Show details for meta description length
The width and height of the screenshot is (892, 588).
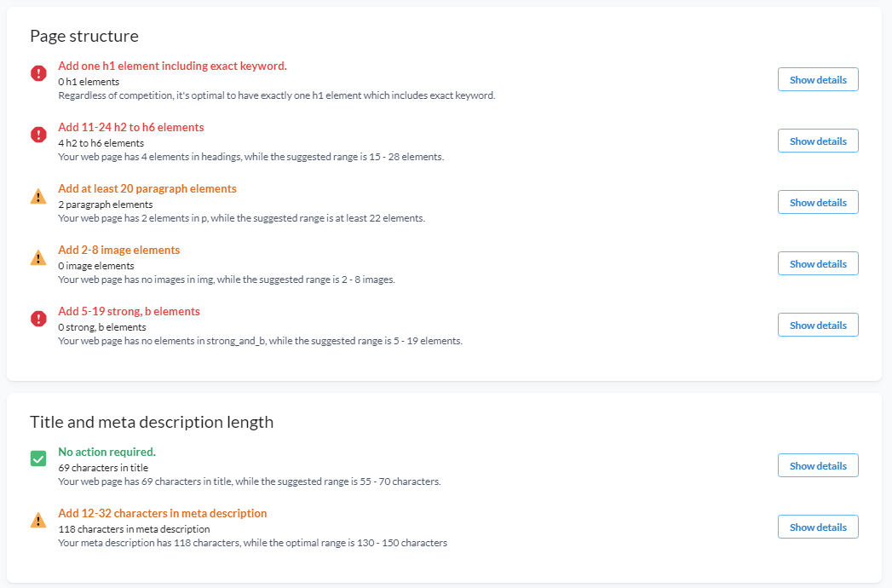coord(818,527)
